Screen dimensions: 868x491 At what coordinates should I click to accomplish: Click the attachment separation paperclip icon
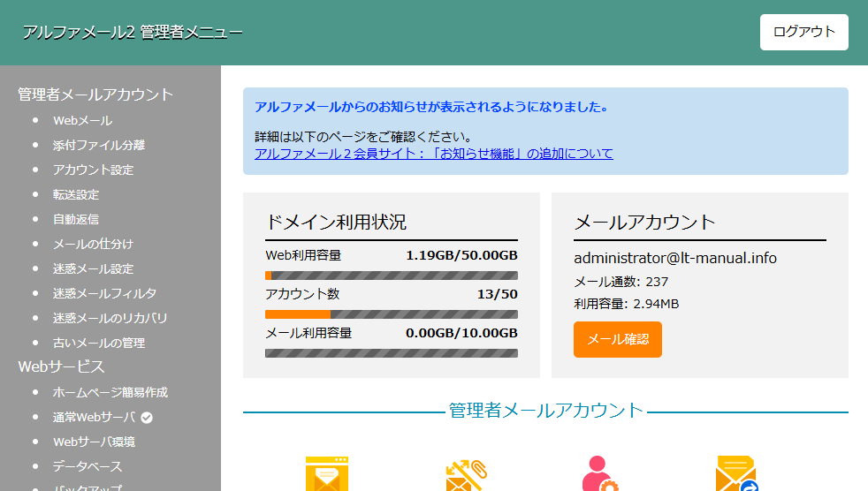tap(466, 474)
